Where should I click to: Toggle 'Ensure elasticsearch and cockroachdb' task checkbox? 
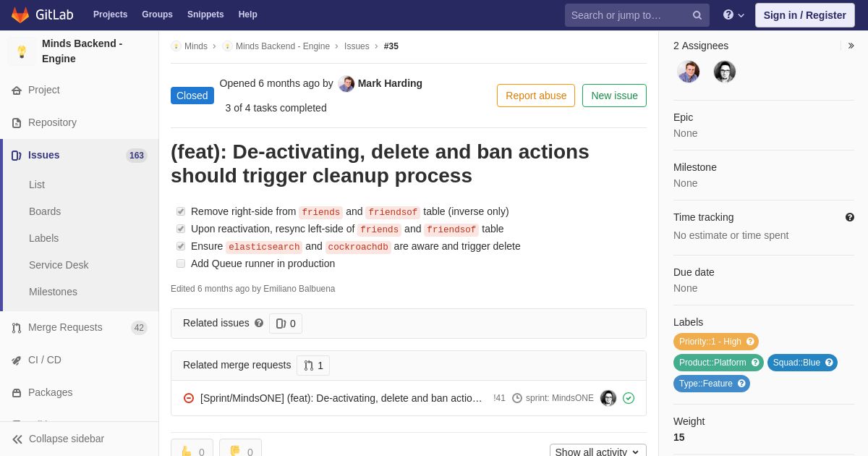point(181,246)
